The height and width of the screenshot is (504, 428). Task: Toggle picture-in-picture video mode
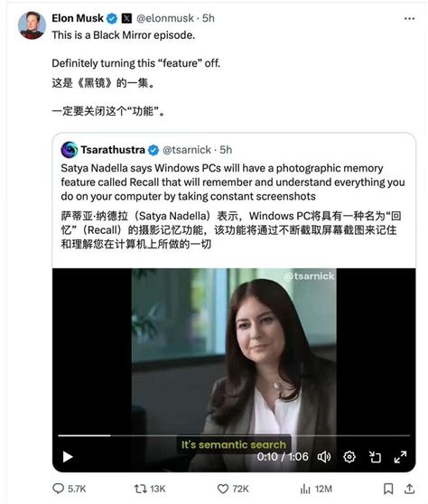[375, 456]
